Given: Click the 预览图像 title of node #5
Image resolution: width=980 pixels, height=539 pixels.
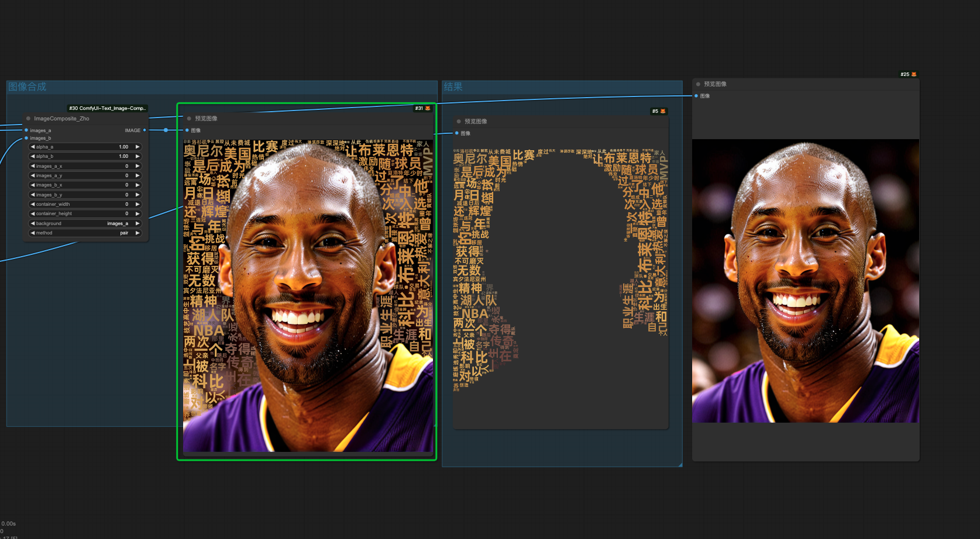Looking at the screenshot, I should tap(476, 122).
